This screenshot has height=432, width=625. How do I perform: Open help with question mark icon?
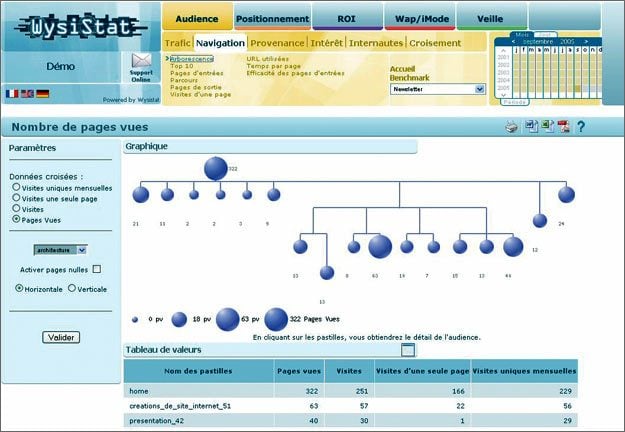point(581,126)
